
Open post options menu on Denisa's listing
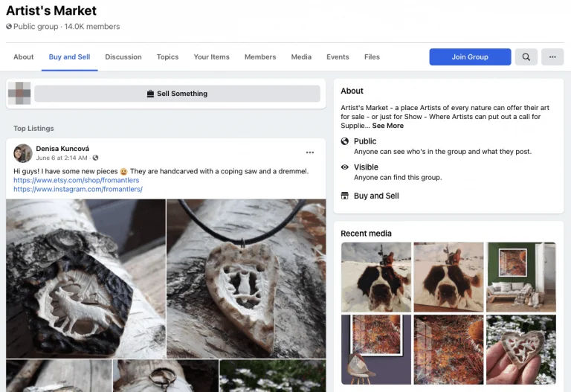pos(310,153)
